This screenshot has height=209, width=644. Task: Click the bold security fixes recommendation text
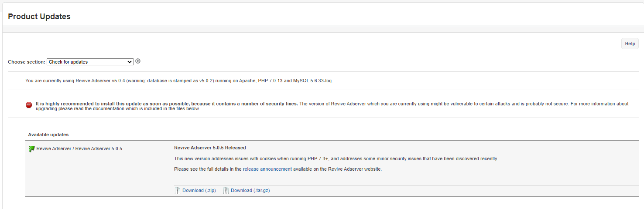167,104
